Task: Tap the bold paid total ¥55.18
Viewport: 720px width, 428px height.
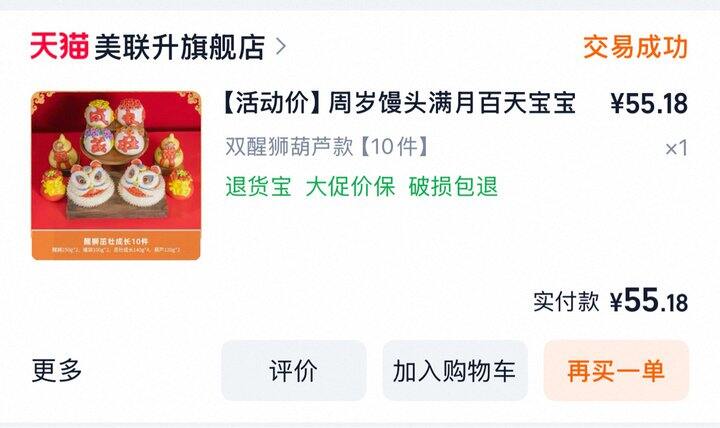Action: (x=649, y=301)
